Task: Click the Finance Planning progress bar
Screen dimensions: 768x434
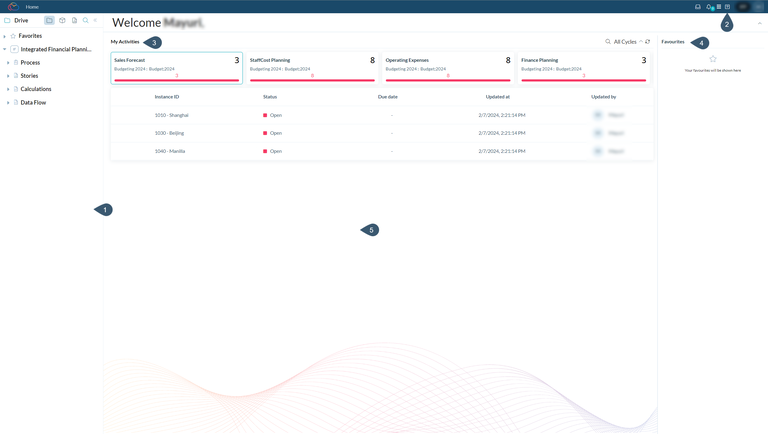Action: [x=583, y=80]
